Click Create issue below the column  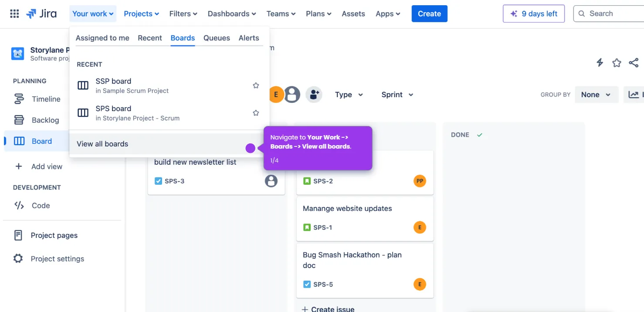pyautogui.click(x=328, y=309)
